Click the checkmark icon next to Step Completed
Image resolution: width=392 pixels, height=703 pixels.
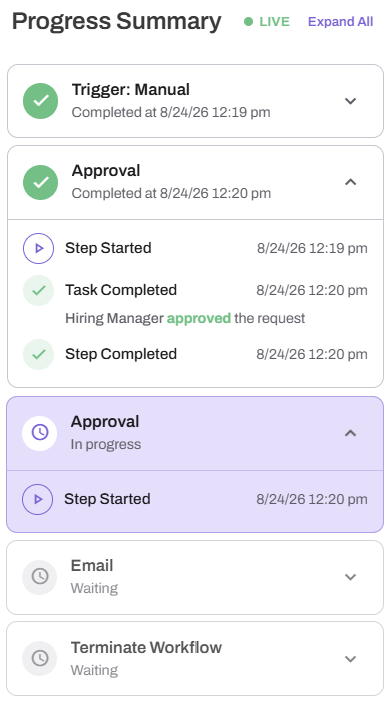(x=39, y=354)
